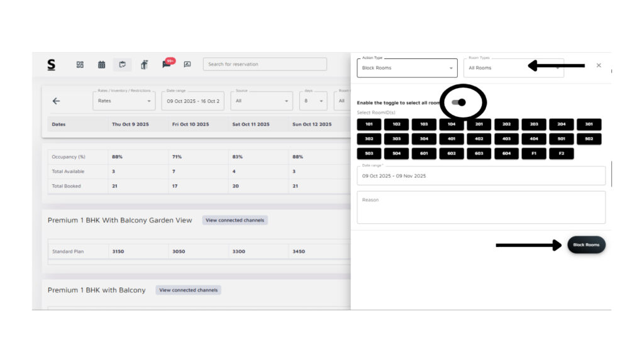Go back using the left arrow
The image size is (644, 362).
(56, 101)
